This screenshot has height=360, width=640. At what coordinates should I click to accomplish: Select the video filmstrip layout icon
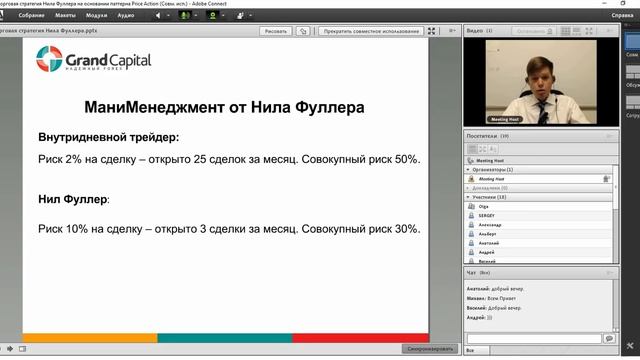577,31
